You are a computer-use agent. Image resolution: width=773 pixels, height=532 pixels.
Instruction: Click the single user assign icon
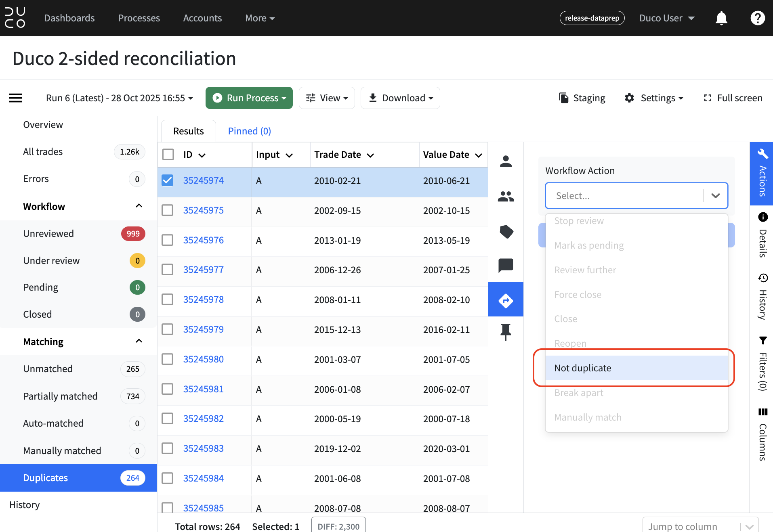point(506,161)
